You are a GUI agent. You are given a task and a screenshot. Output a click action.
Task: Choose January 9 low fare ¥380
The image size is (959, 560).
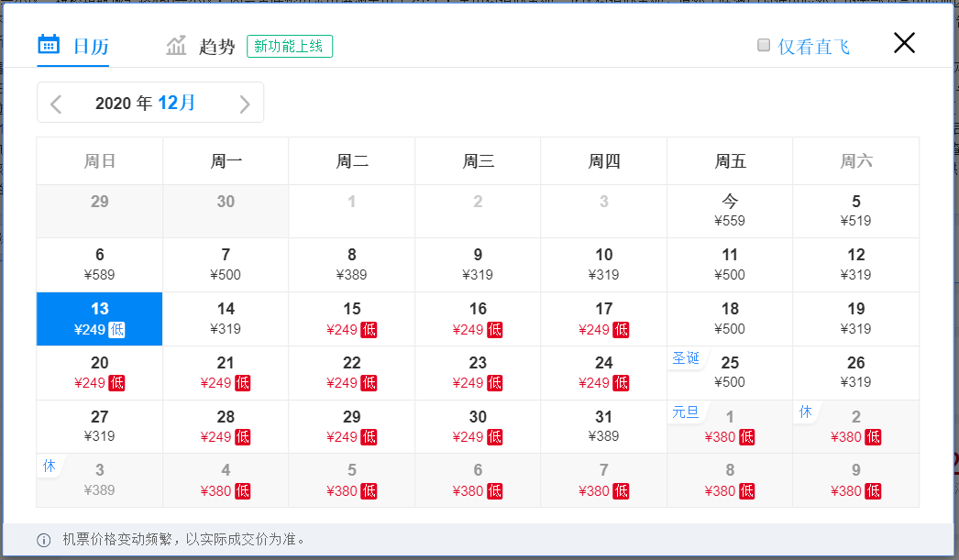855,480
